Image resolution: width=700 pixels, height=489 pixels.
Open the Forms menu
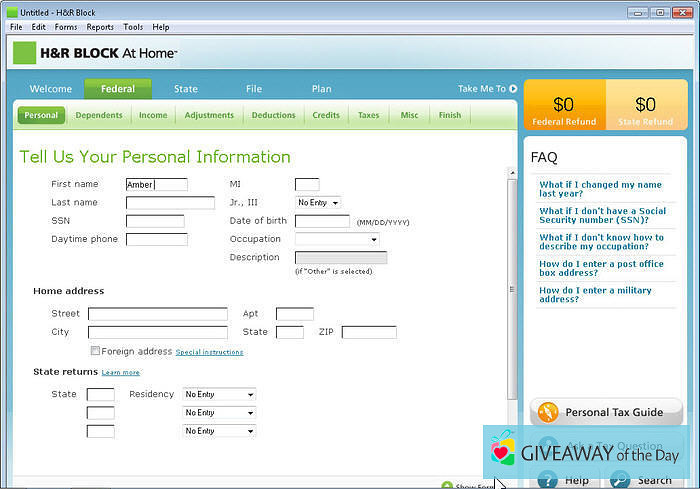click(66, 27)
